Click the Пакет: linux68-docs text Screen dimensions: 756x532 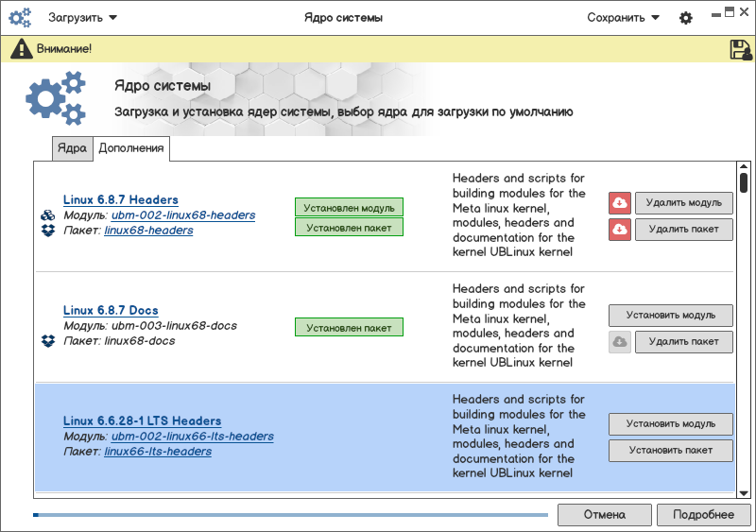119,341
